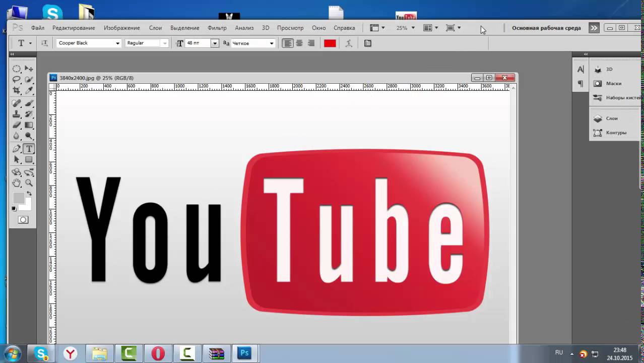The width and height of the screenshot is (644, 363).
Task: Click the Windows Start button
Action: (13, 353)
